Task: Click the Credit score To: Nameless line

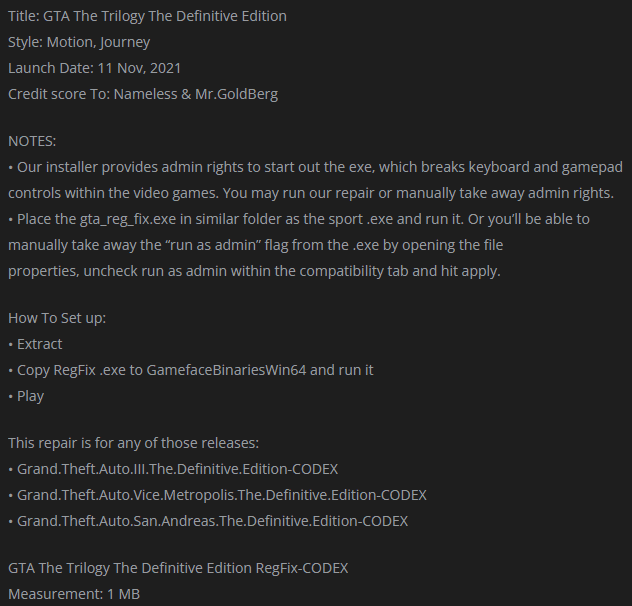Action: [x=143, y=94]
